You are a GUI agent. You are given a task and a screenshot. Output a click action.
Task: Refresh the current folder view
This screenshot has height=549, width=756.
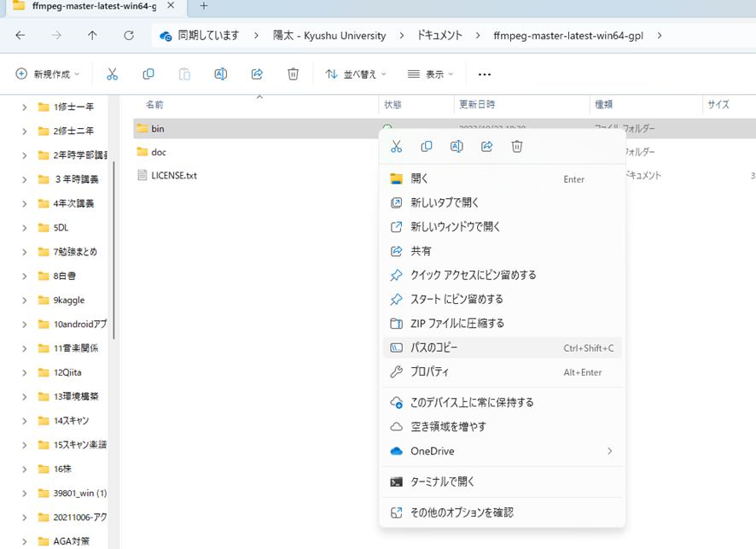(x=129, y=35)
